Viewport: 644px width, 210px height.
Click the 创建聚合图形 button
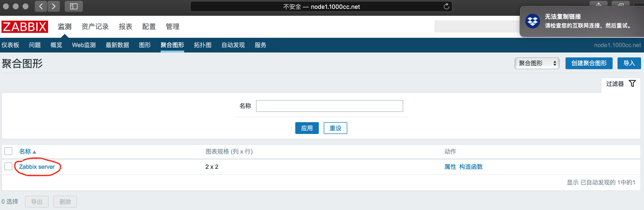[x=589, y=63]
